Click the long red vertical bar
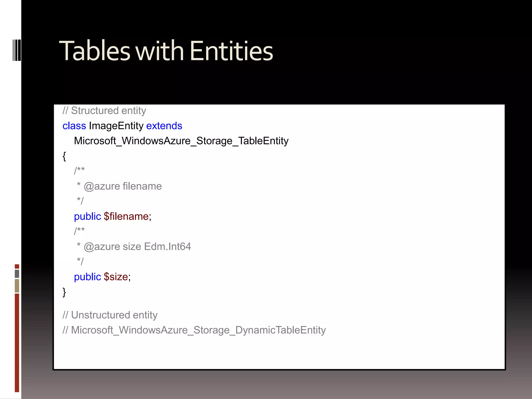This screenshot has height=399, width=532. click(17, 342)
